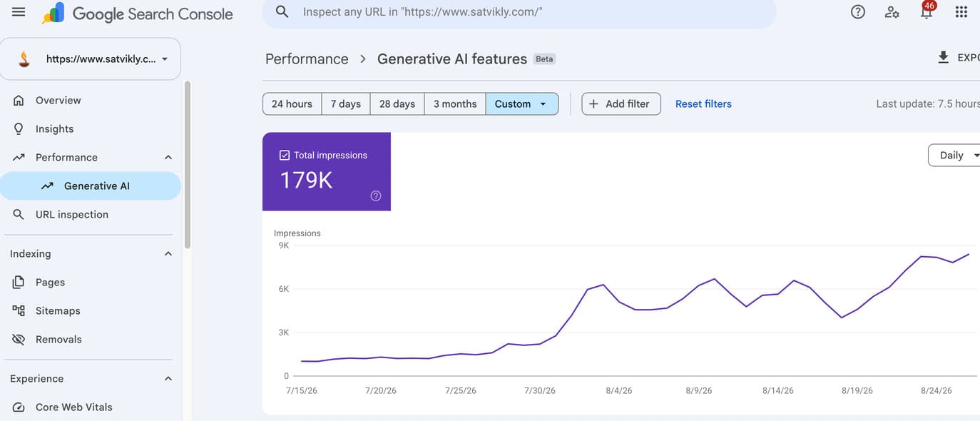The height and width of the screenshot is (421, 980).
Task: Click the Performance breadcrumb link
Action: tap(307, 59)
